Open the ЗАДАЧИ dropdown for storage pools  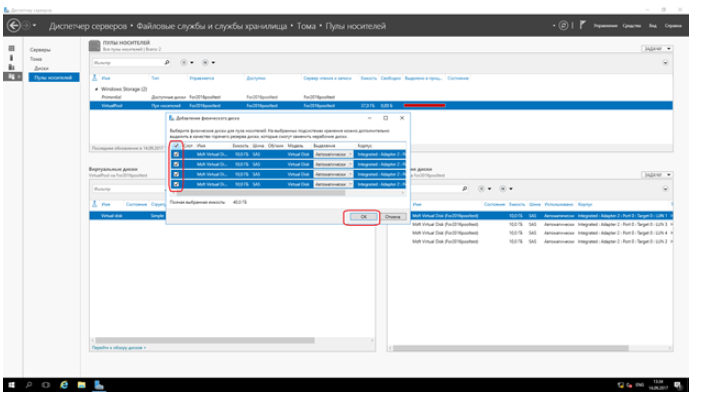(x=657, y=49)
